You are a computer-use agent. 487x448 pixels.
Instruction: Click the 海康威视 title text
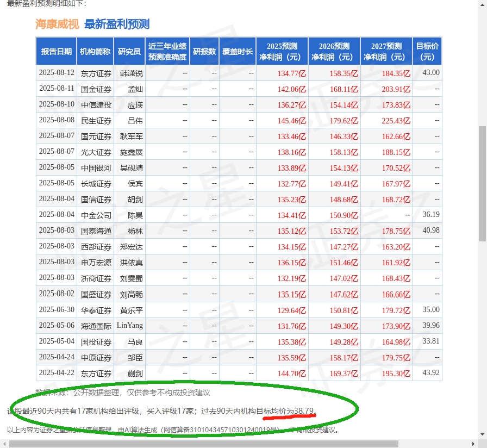pyautogui.click(x=57, y=24)
